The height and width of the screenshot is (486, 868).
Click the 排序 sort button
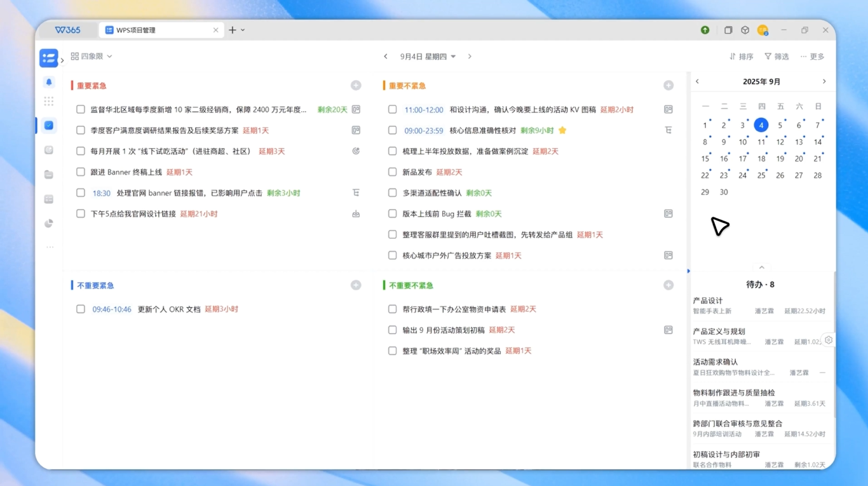[741, 57]
